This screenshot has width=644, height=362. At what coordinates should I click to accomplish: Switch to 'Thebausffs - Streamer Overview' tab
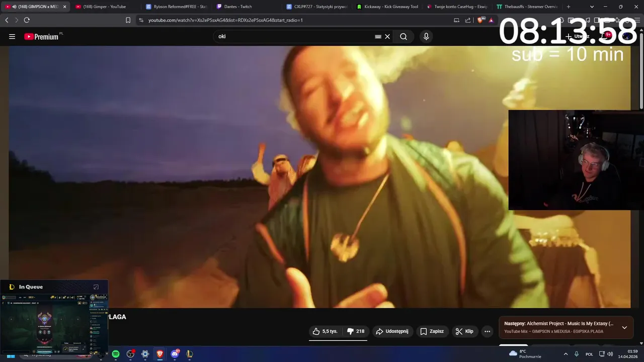click(x=527, y=7)
